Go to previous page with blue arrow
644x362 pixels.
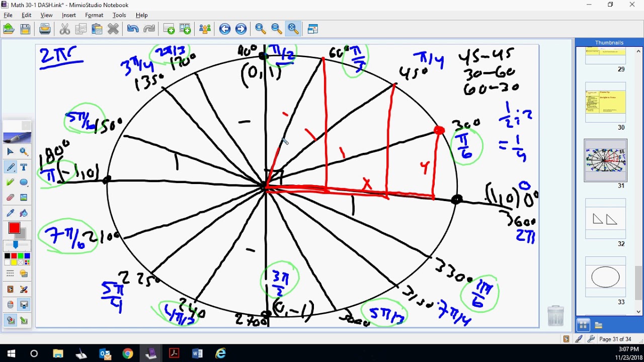[x=224, y=29]
